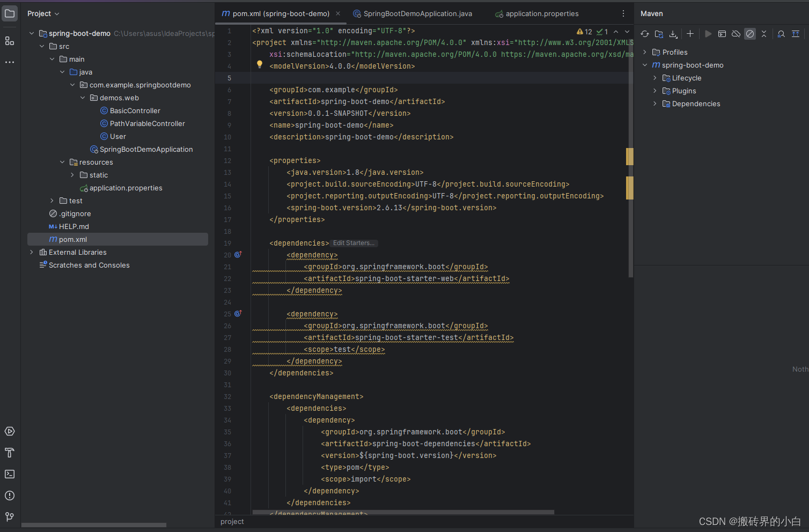809x532 pixels.
Task: Click the project breadcrumb at editor bottom
Action: [232, 521]
